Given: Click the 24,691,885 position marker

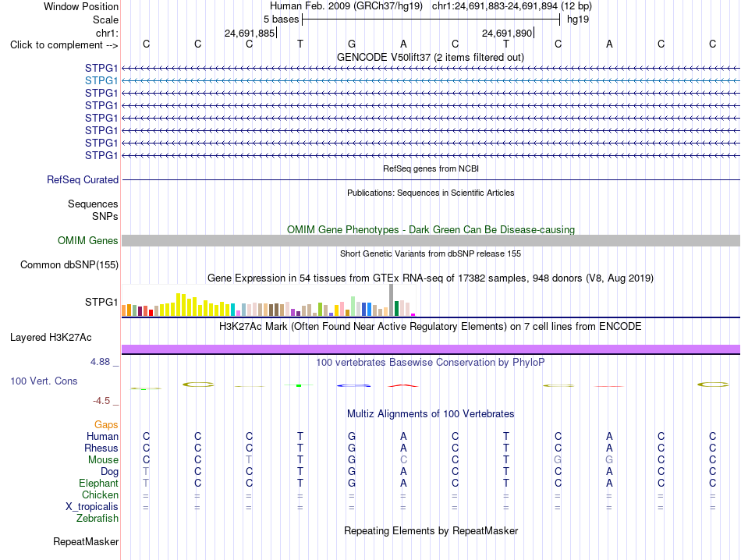Looking at the screenshot, I should 250,33.
